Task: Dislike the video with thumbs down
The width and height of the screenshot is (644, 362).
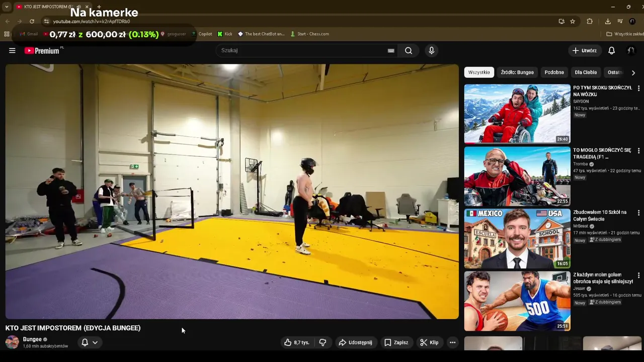Action: [x=323, y=342]
